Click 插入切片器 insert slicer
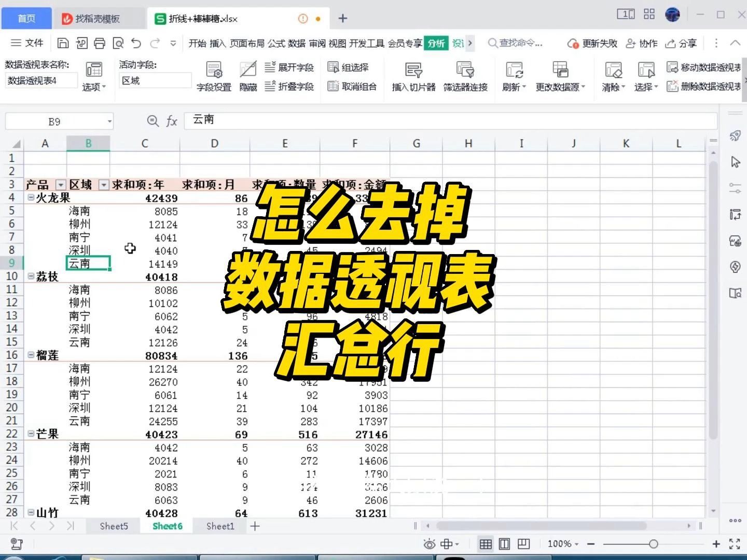747x560 pixels. [413, 76]
